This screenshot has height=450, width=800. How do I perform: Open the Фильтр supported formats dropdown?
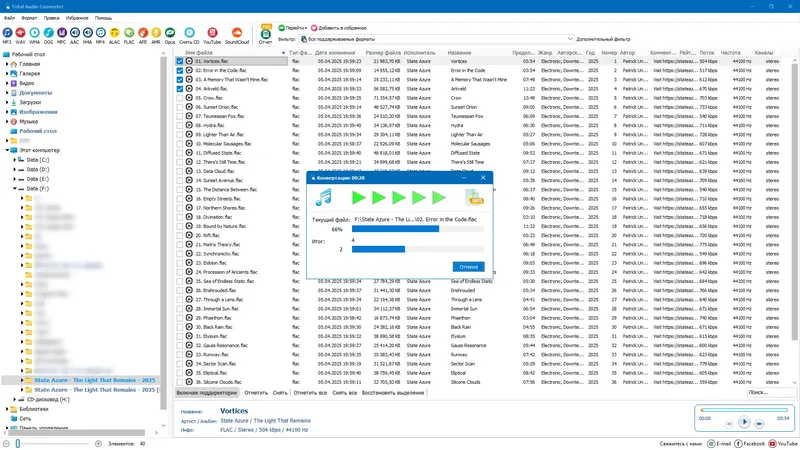pos(437,39)
